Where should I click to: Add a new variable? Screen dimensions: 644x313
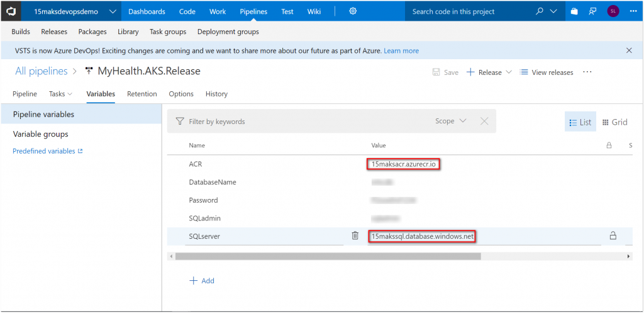coord(202,281)
